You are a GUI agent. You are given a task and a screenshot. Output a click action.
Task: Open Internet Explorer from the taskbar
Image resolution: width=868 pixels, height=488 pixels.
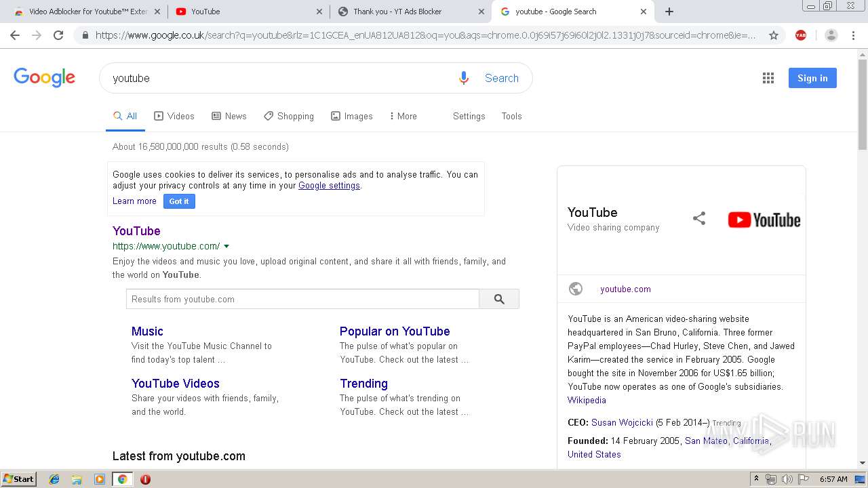pyautogui.click(x=54, y=479)
